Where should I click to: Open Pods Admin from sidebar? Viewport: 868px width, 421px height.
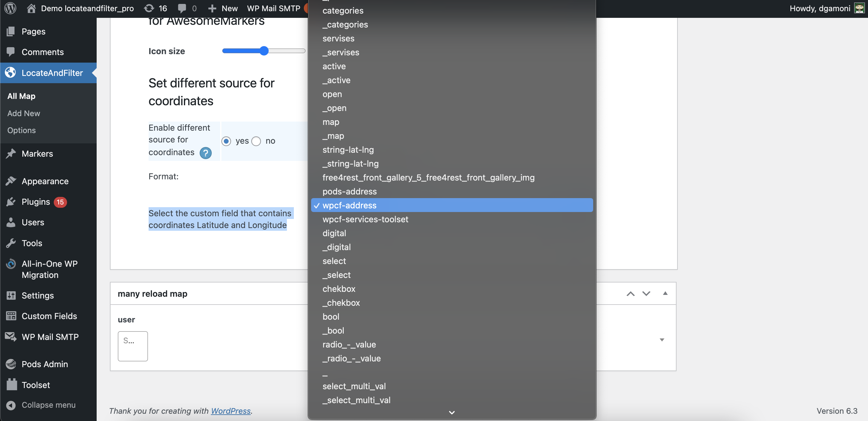[x=44, y=364]
